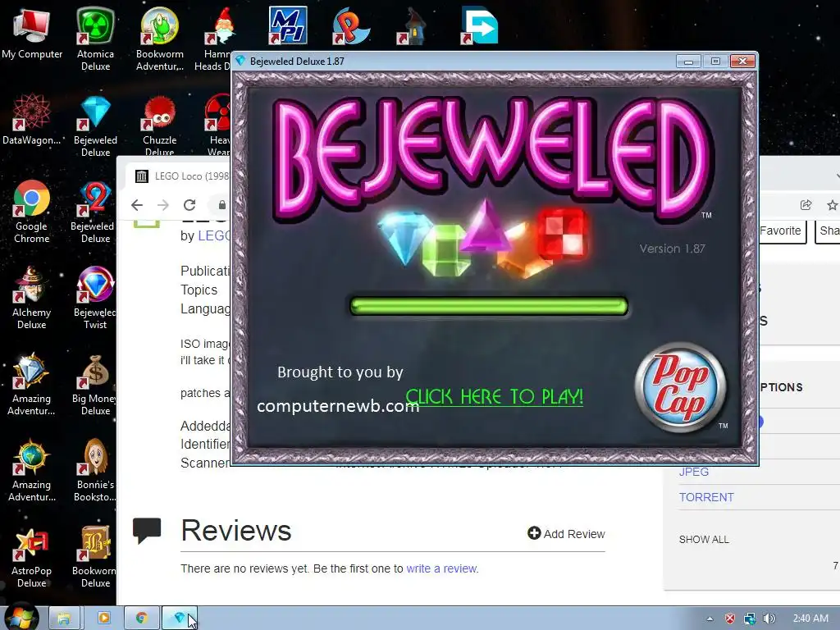Click SHOW ALL download options
840x630 pixels.
[704, 540]
